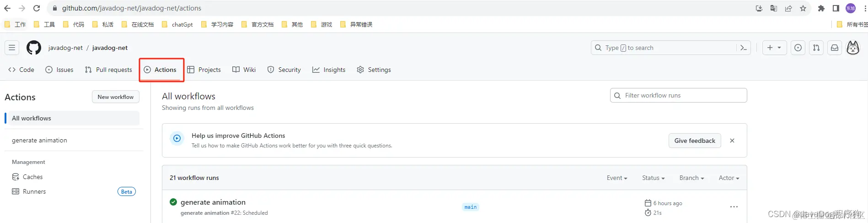Click the Give feedback button
Screen dimensions: 868x223
point(695,141)
